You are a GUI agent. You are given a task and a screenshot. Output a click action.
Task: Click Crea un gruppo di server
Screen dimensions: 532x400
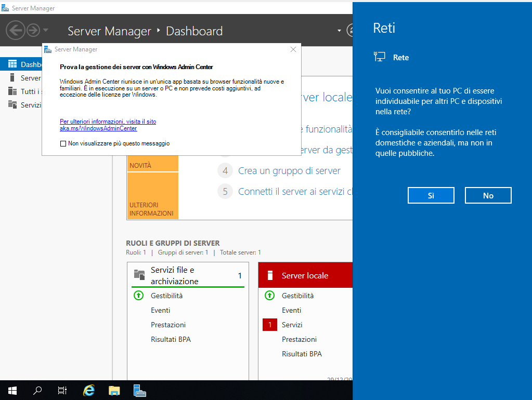pos(289,171)
